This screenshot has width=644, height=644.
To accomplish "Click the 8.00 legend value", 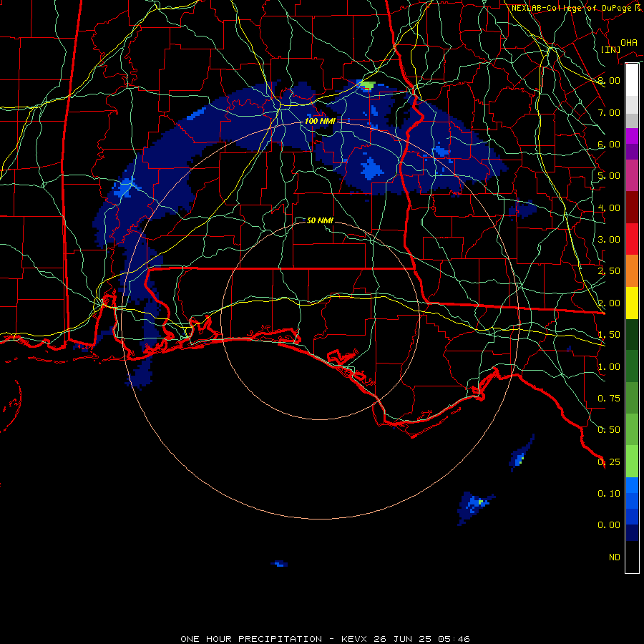I will (x=609, y=80).
